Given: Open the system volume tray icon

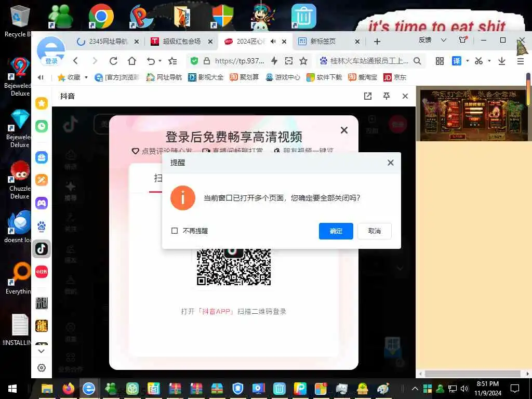Looking at the screenshot, I should (x=464, y=389).
